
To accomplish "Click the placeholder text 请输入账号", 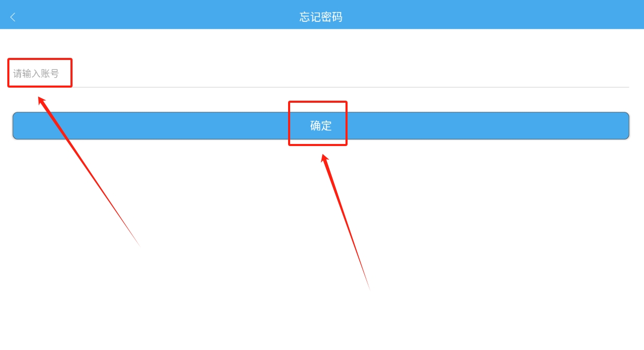I will coord(36,74).
